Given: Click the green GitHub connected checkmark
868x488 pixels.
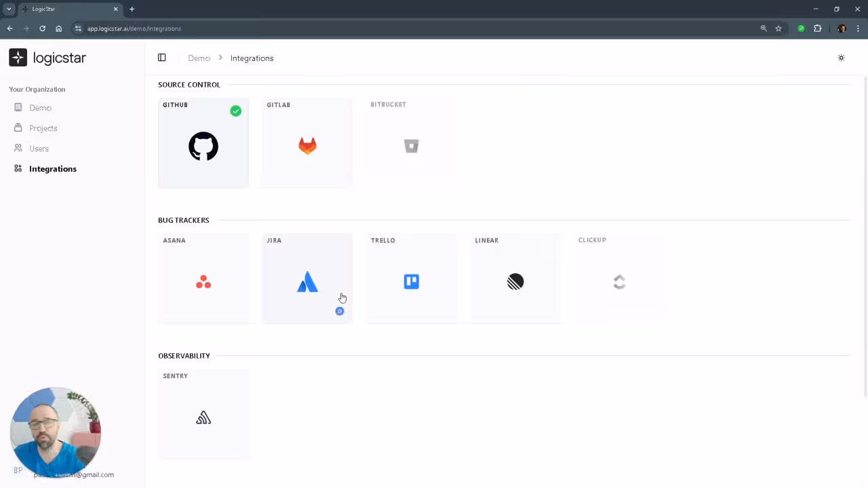Looking at the screenshot, I should 235,110.
